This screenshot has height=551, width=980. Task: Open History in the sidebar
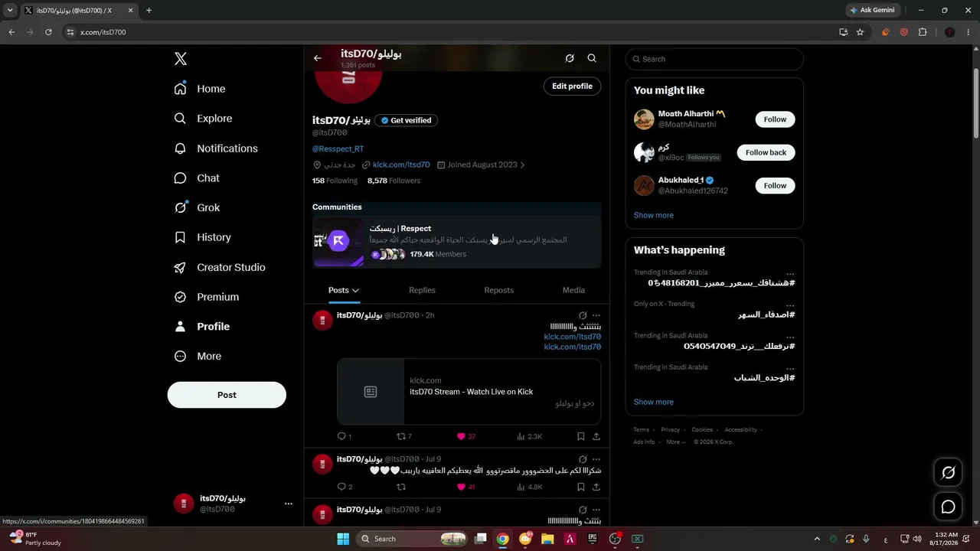coord(203,237)
